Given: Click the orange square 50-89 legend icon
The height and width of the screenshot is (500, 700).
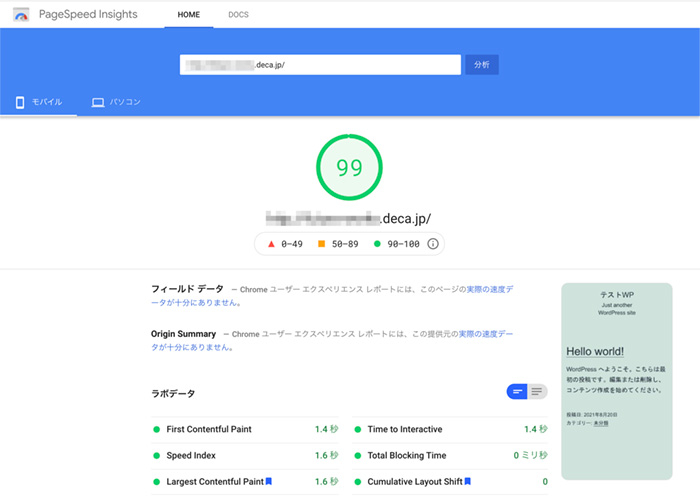Looking at the screenshot, I should (x=321, y=244).
